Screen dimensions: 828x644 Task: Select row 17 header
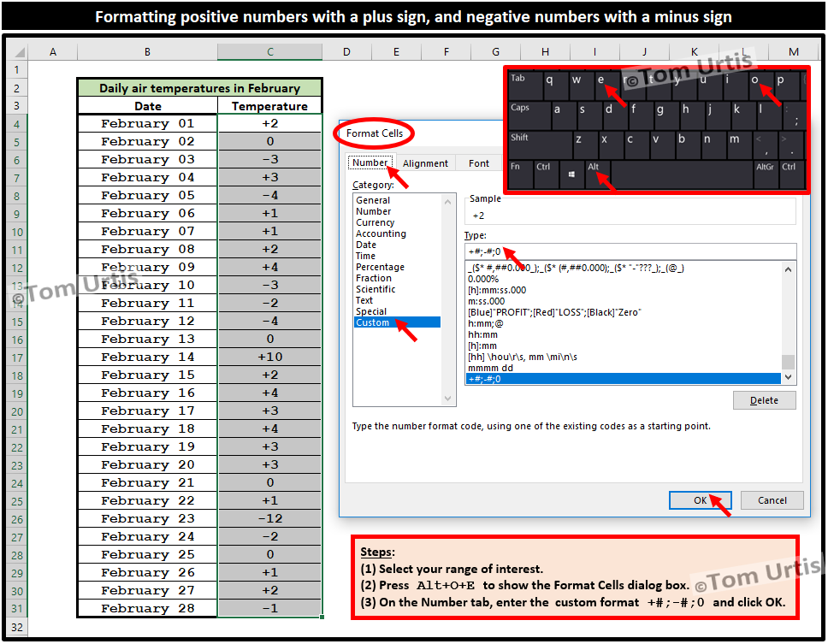pyautogui.click(x=17, y=357)
